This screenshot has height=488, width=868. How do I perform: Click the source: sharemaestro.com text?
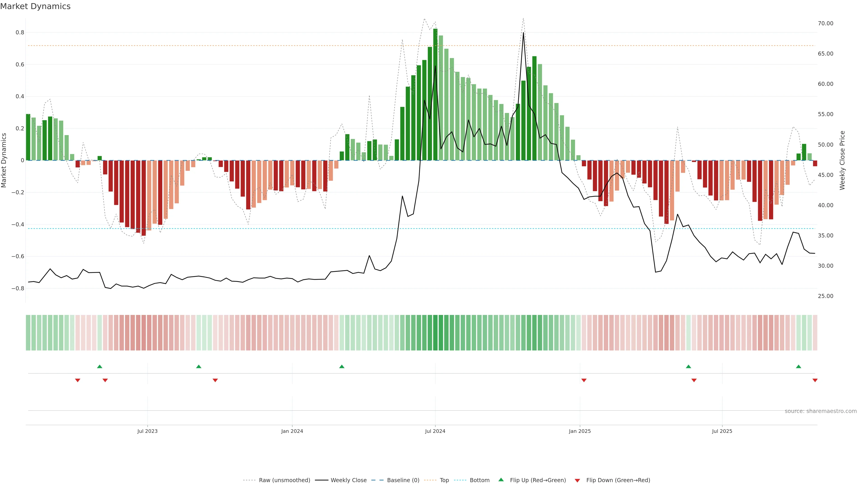pos(821,411)
